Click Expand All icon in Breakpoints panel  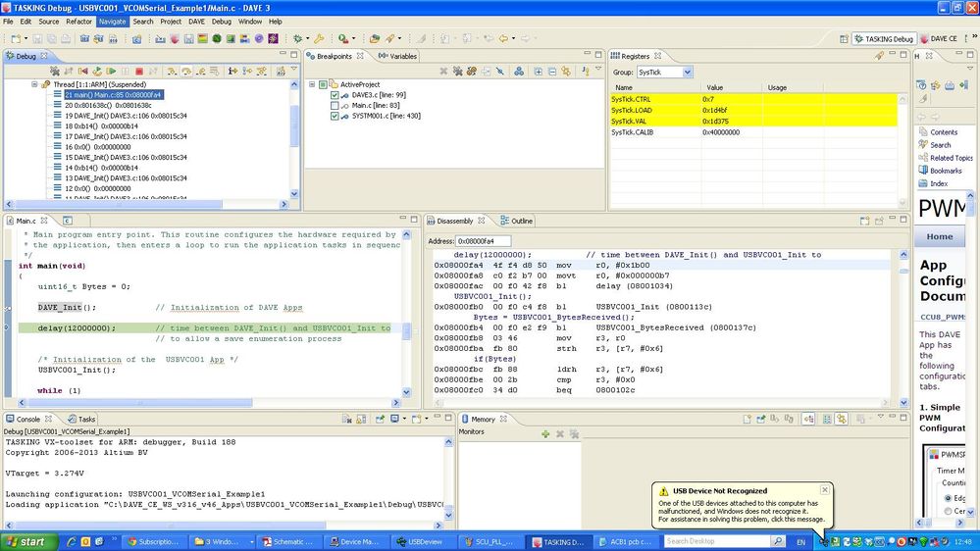(x=539, y=72)
